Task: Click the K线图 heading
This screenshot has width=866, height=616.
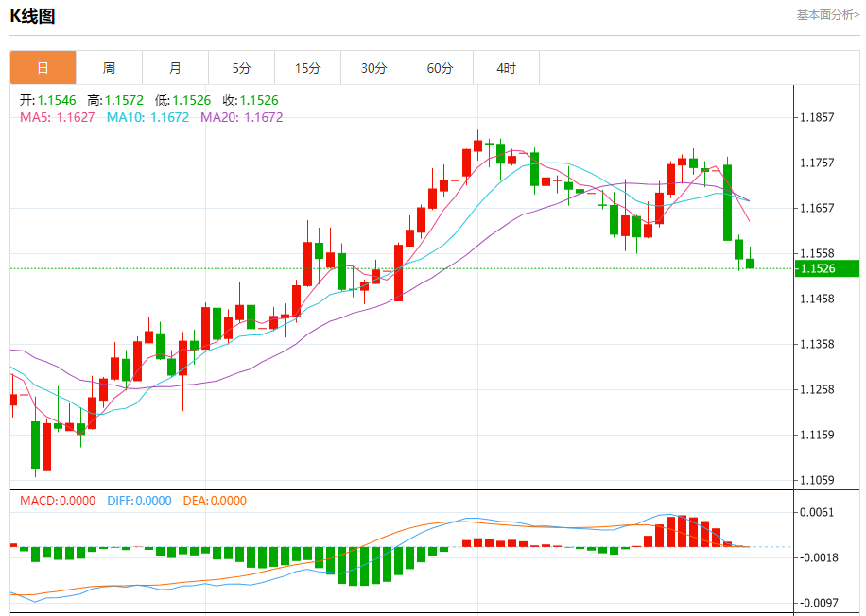Action: pyautogui.click(x=32, y=16)
